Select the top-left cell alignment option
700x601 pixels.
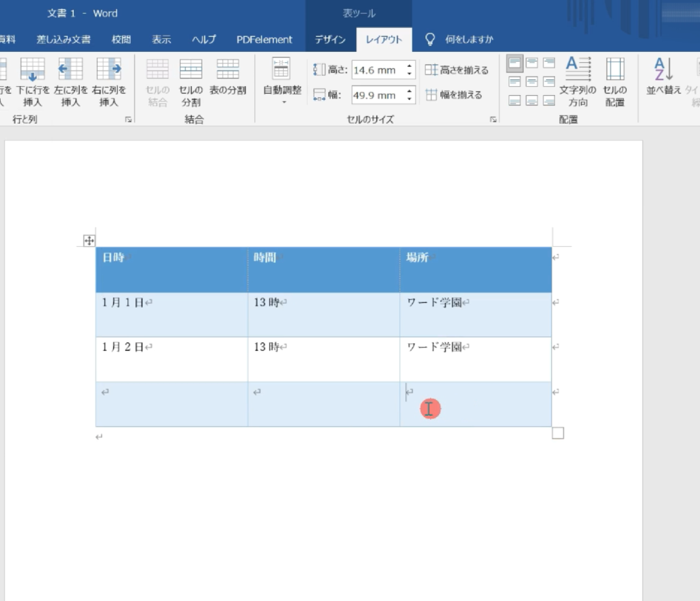[515, 64]
